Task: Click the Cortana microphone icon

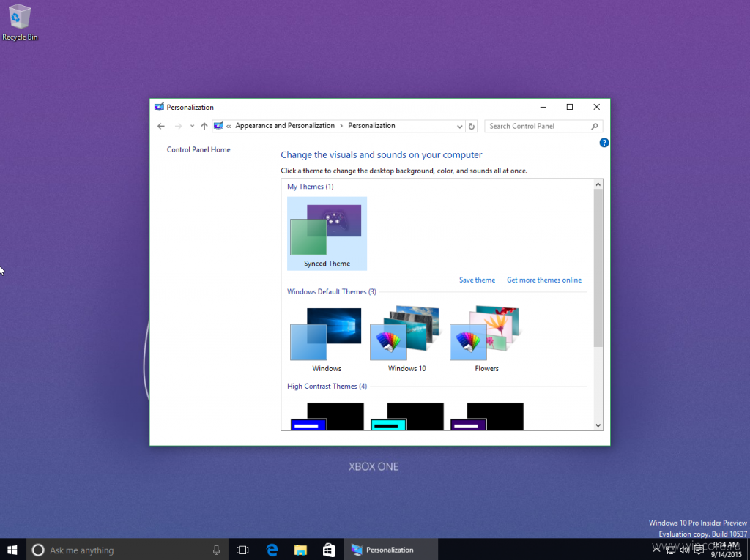Action: click(x=216, y=550)
